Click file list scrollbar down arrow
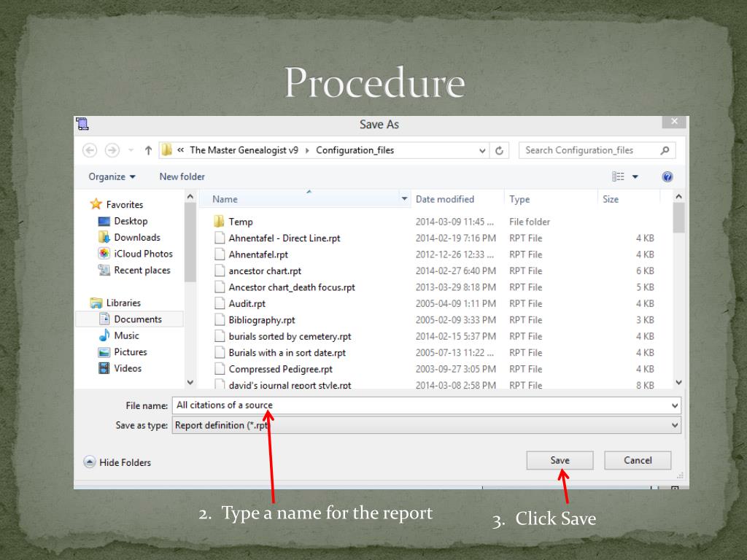Screen dimensions: 747x560 coord(679,382)
